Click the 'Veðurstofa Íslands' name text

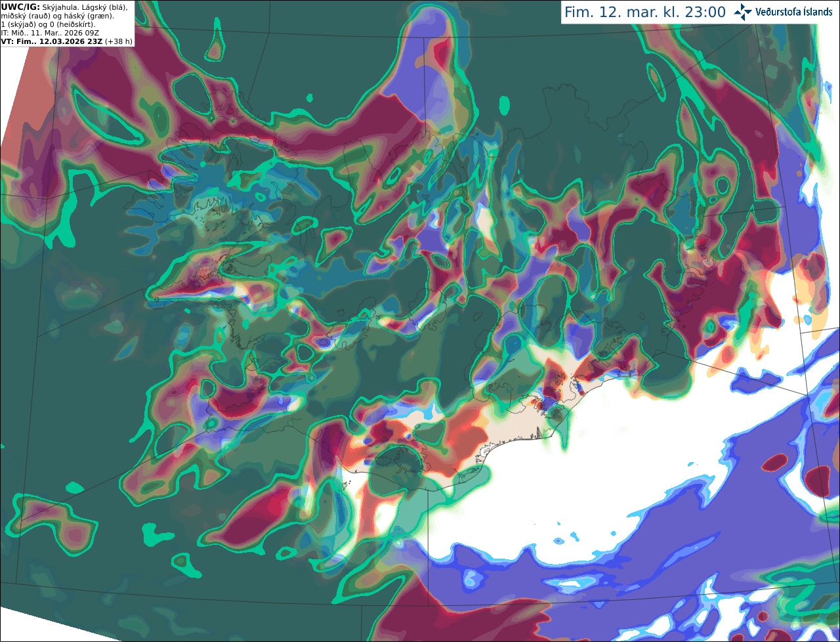[794, 12]
